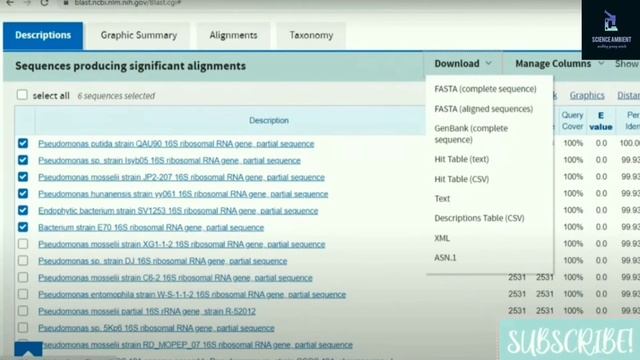This screenshot has height=360, width=640.
Task: Choose ASN.1 download option
Action: (445, 258)
